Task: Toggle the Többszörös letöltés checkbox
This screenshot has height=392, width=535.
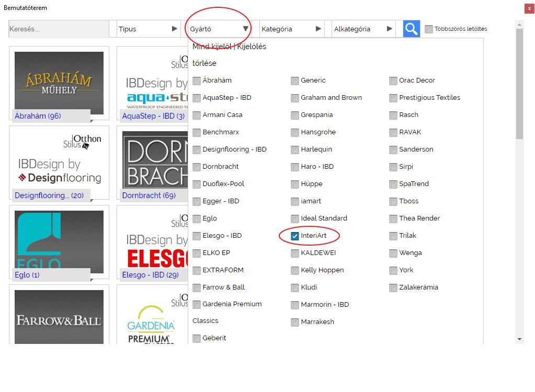Action: 429,29
